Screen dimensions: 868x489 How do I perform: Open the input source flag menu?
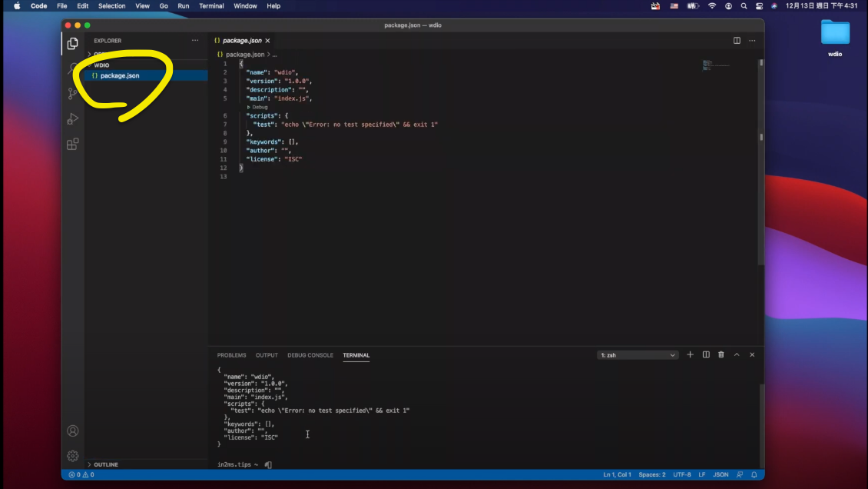point(674,6)
